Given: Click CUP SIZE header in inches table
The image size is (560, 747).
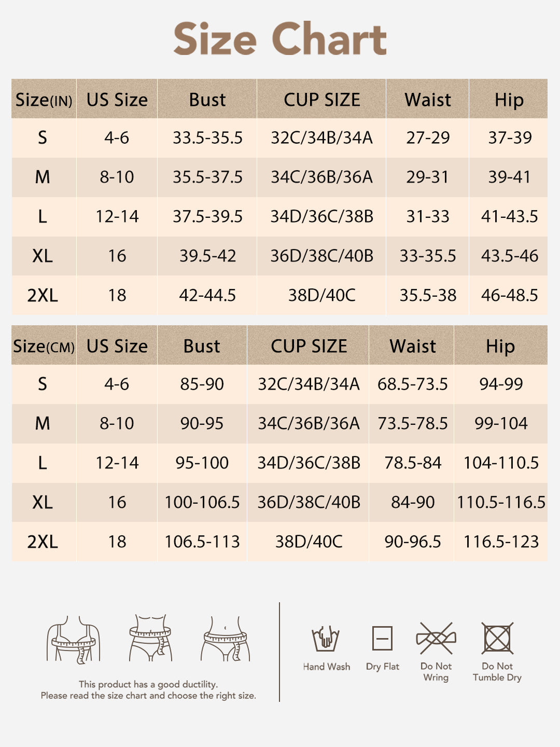Looking at the screenshot, I should pos(321,100).
